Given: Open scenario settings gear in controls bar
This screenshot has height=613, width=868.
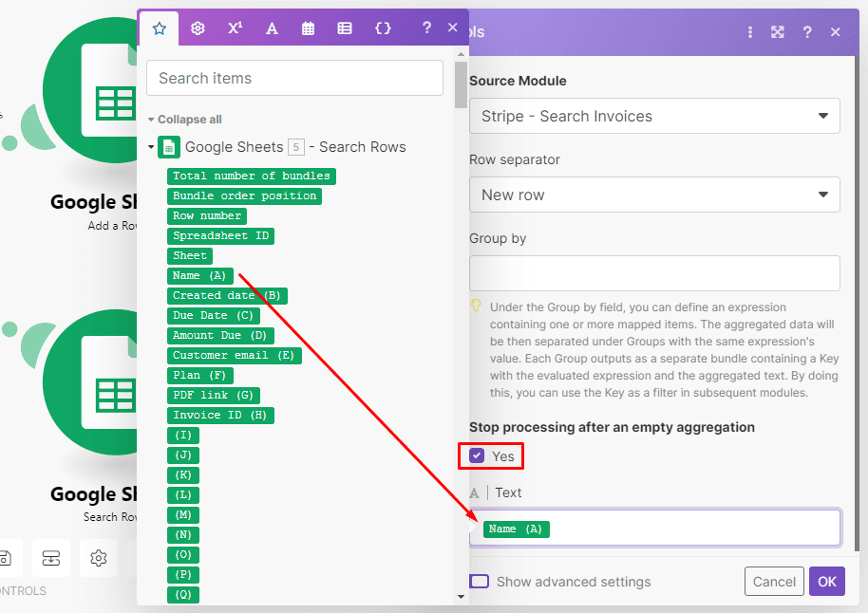Looking at the screenshot, I should click(x=98, y=558).
